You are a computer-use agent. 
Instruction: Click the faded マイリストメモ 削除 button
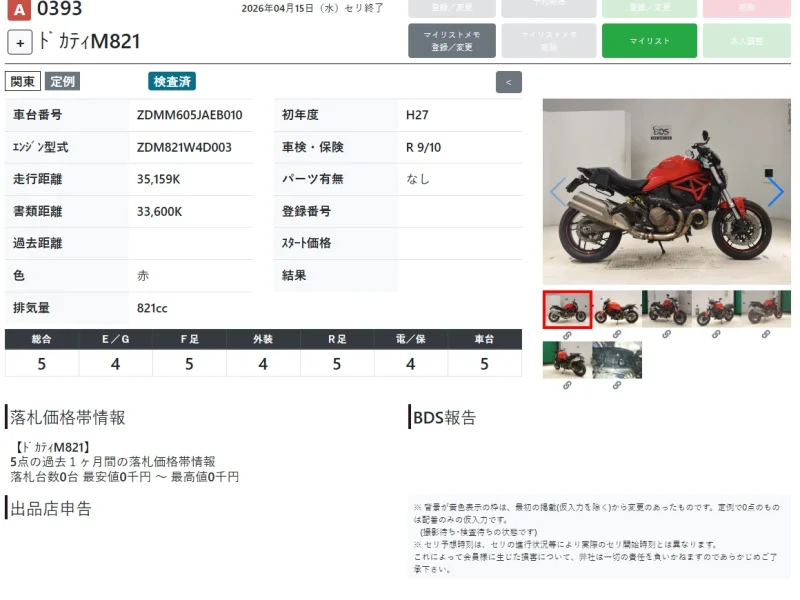pyautogui.click(x=548, y=41)
